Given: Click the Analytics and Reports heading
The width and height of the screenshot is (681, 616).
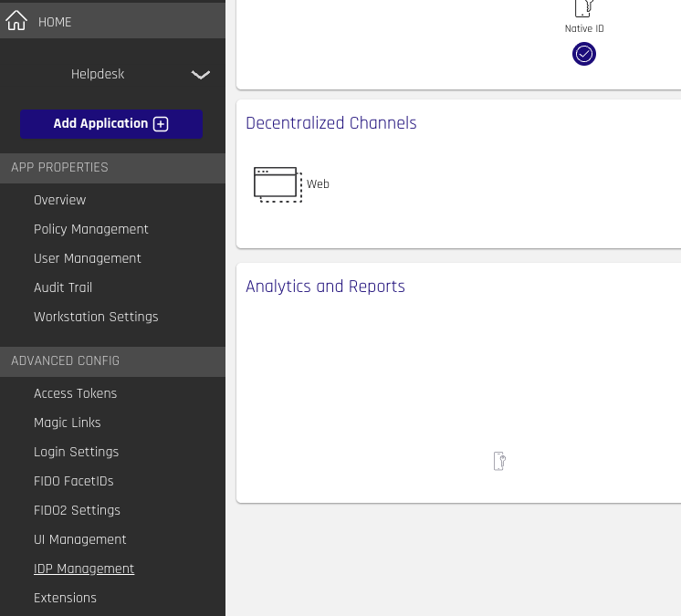Looking at the screenshot, I should 325,287.
